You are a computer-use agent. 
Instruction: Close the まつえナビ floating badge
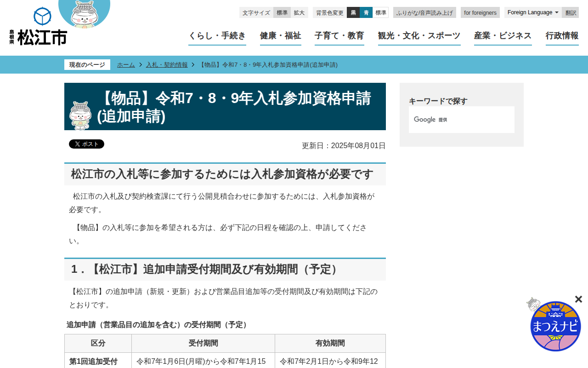tap(578, 299)
